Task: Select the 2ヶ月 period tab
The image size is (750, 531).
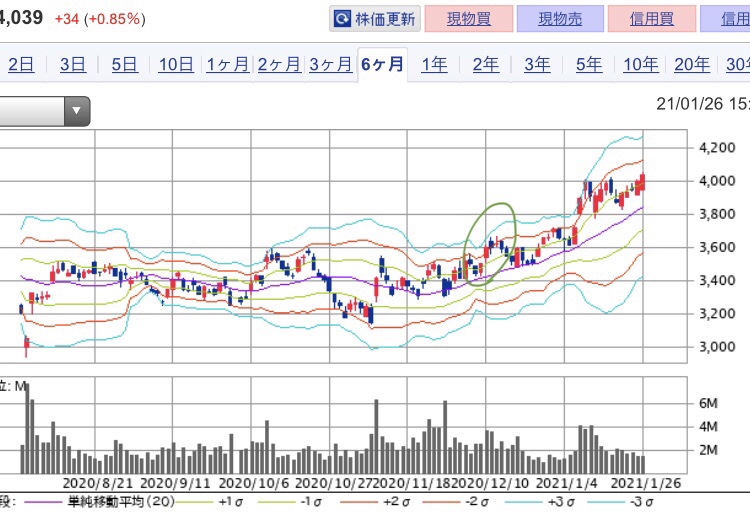Action: coord(279,65)
